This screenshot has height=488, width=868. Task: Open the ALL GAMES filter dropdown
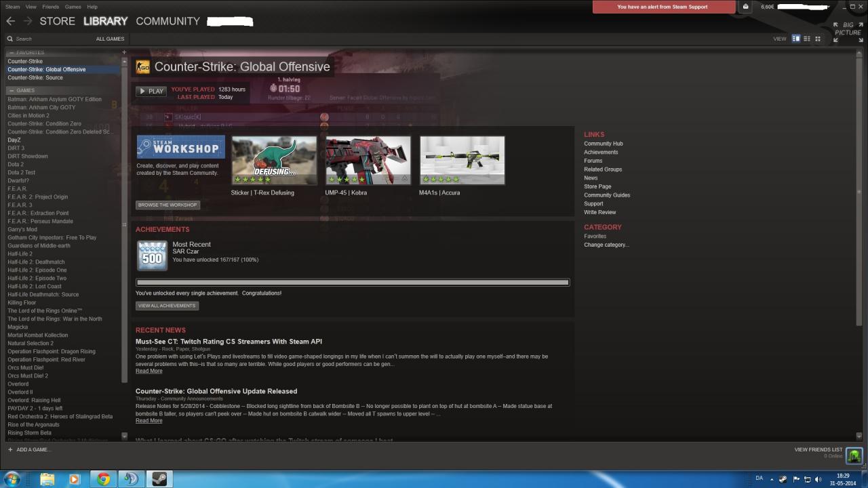[x=110, y=39]
